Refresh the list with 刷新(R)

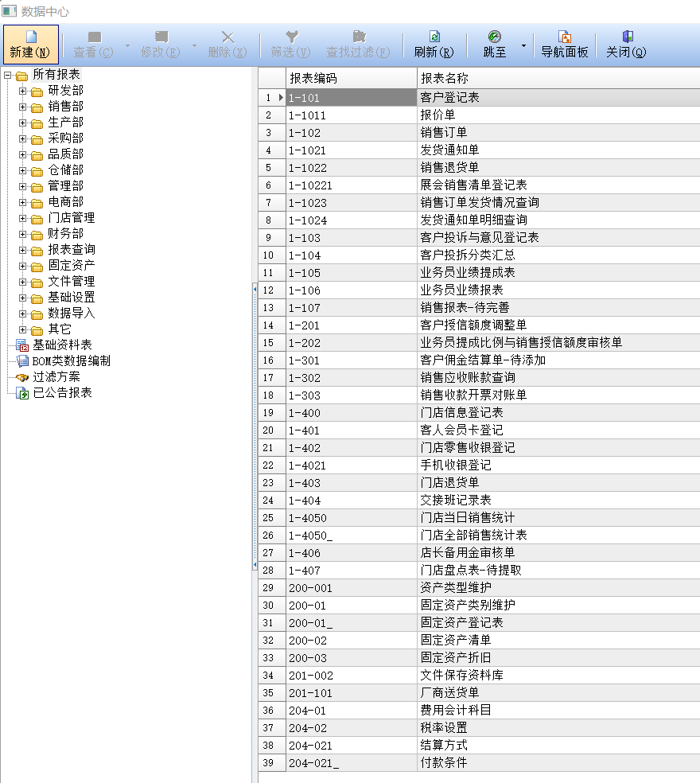coord(434,45)
